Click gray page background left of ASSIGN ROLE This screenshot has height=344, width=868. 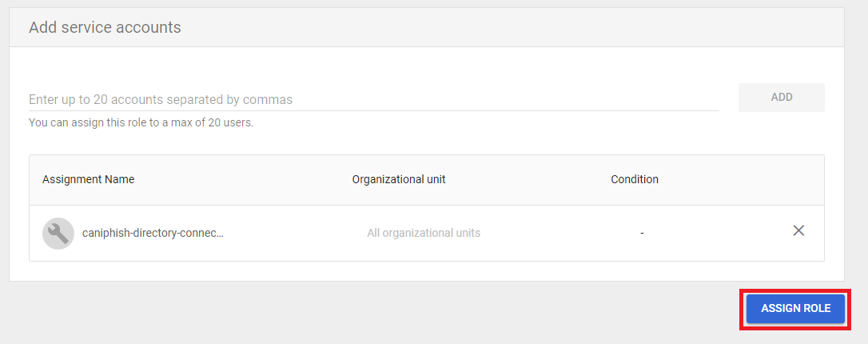400,312
